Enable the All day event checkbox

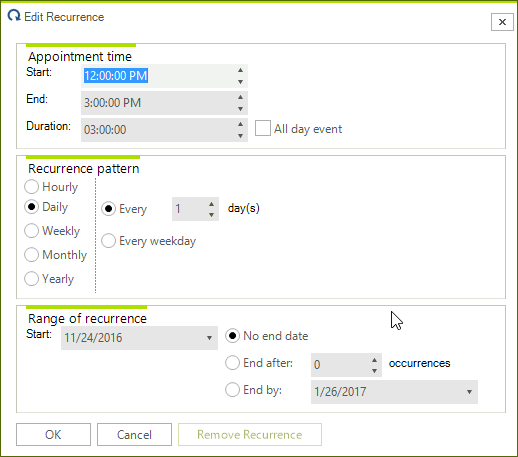tap(263, 128)
